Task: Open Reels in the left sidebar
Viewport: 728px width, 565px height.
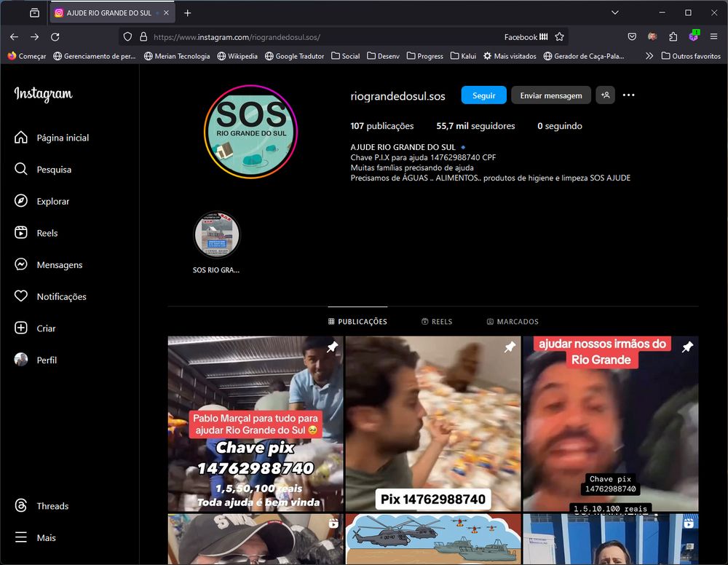Action: [x=36, y=233]
